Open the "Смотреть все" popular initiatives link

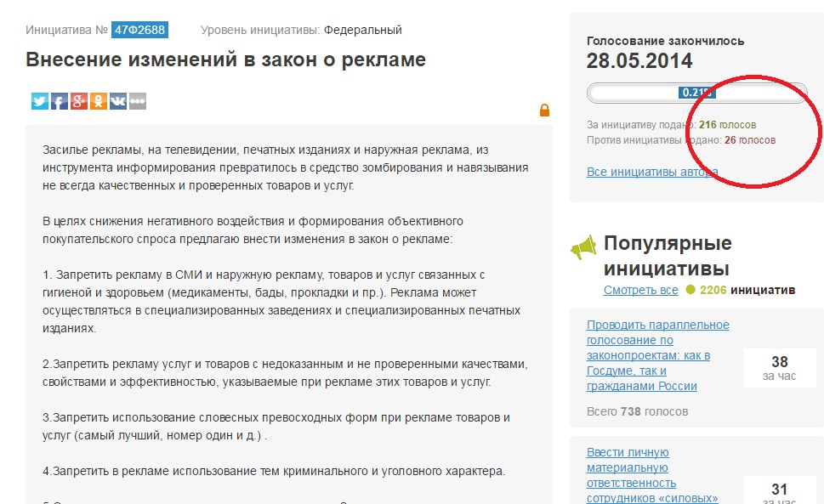point(640,290)
